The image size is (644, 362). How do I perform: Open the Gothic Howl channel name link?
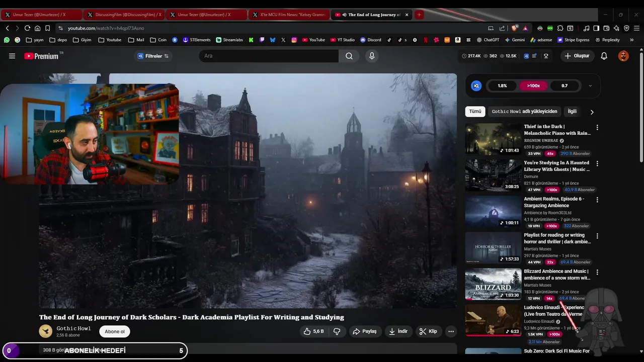coord(73,328)
